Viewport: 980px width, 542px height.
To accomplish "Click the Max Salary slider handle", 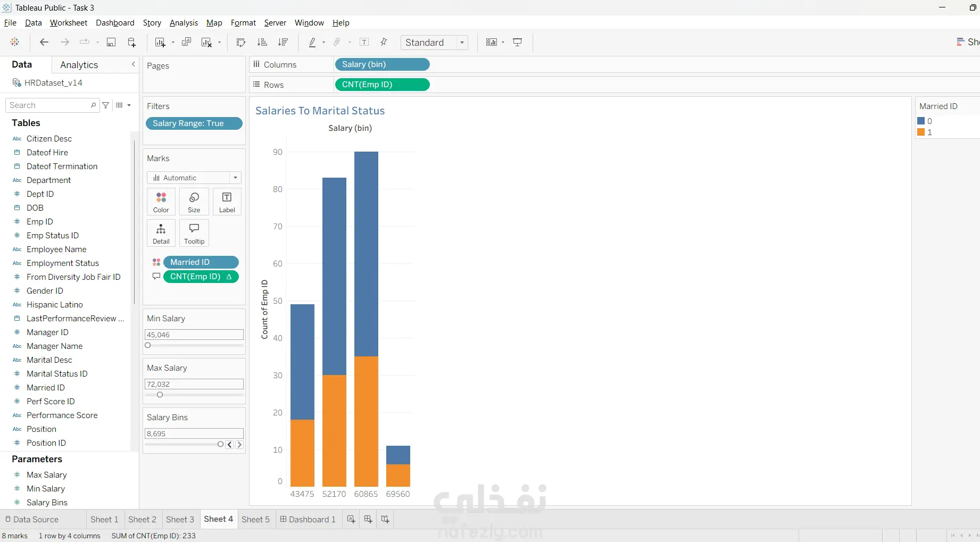I will pyautogui.click(x=160, y=395).
